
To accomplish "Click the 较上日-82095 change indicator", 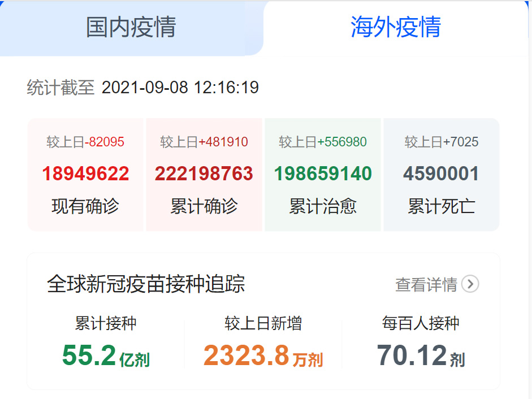I will click(x=85, y=142).
